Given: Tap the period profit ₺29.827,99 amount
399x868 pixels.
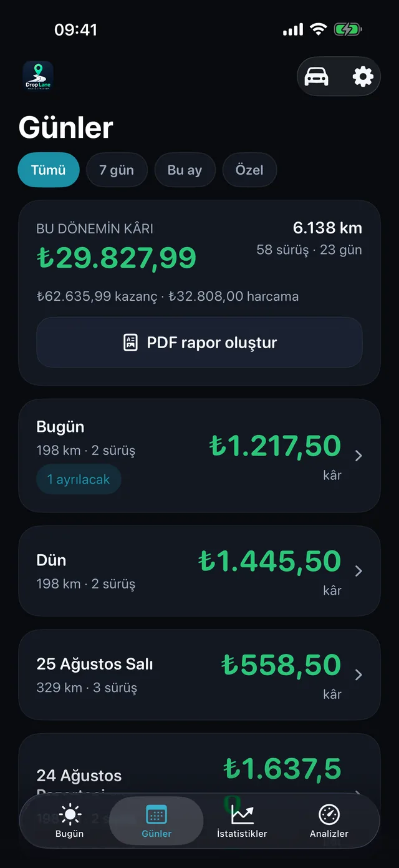Looking at the screenshot, I should pos(117,258).
